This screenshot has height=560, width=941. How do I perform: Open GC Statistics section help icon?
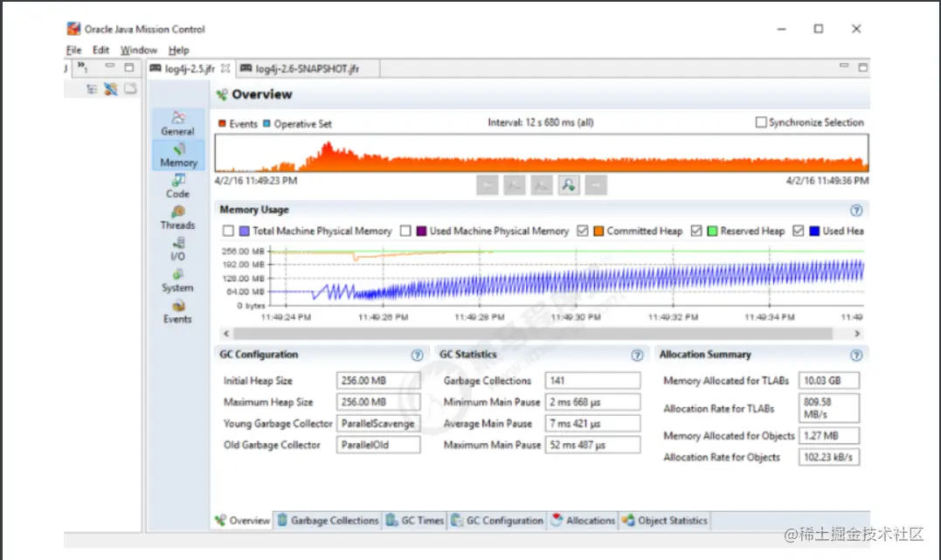(637, 356)
